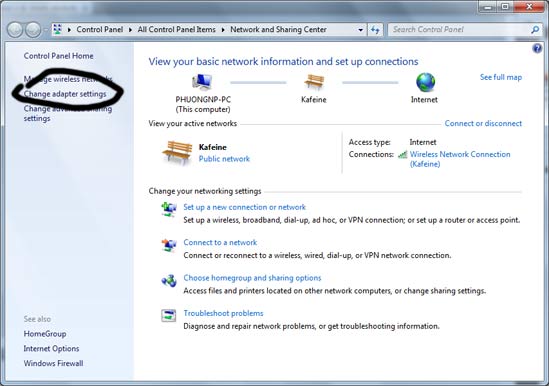
Task: Click the Internet globe icon
Action: tap(425, 82)
